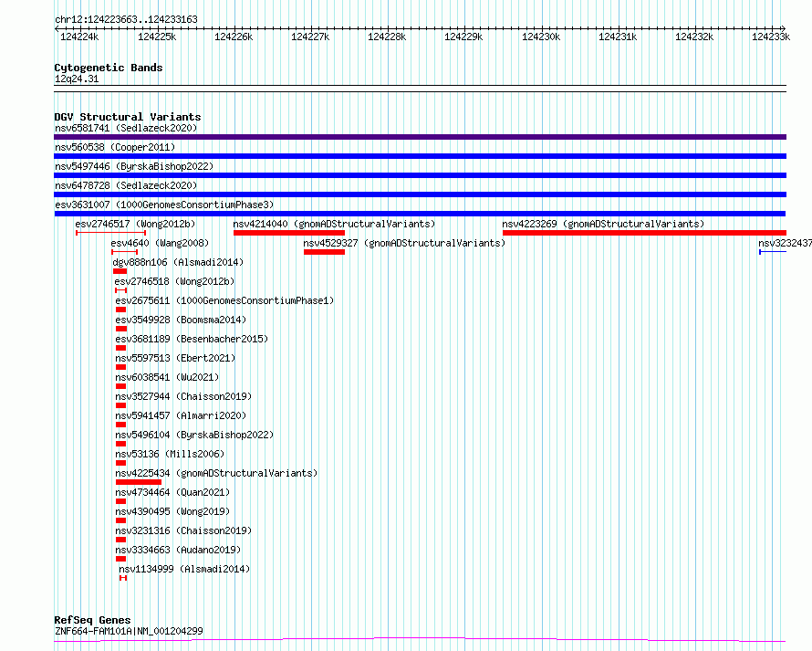812x651 pixels.
Task: Click the red bar under nsv4214040
Action: click(x=289, y=233)
